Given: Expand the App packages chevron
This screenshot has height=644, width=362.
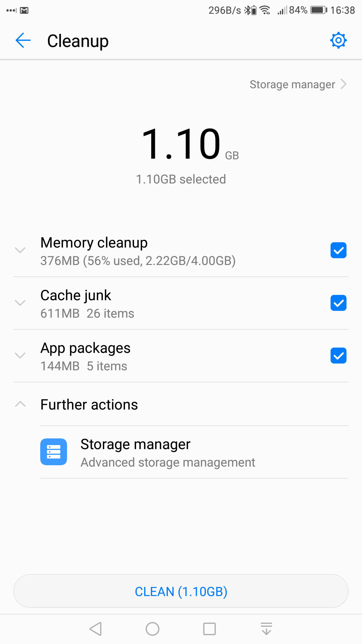Looking at the screenshot, I should 20,356.
